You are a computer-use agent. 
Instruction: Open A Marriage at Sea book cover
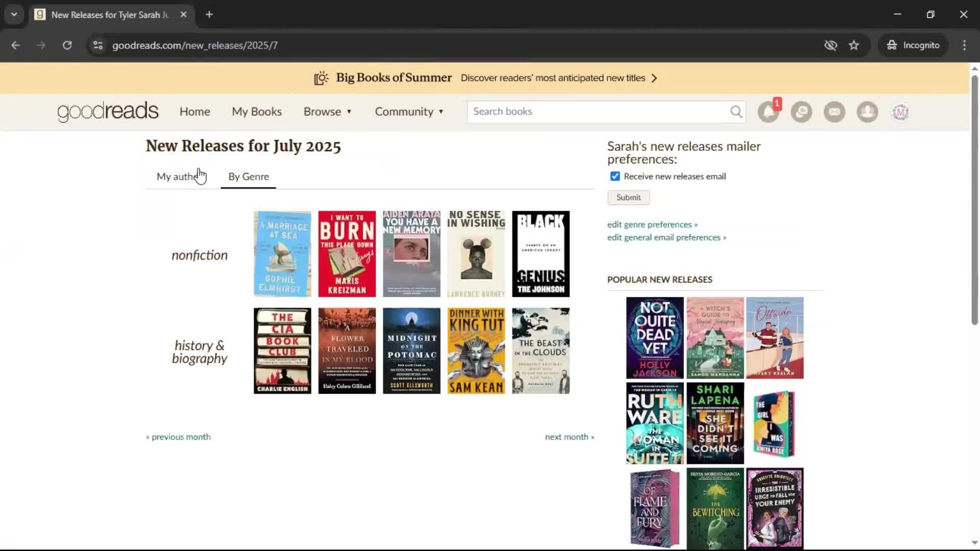tap(282, 254)
